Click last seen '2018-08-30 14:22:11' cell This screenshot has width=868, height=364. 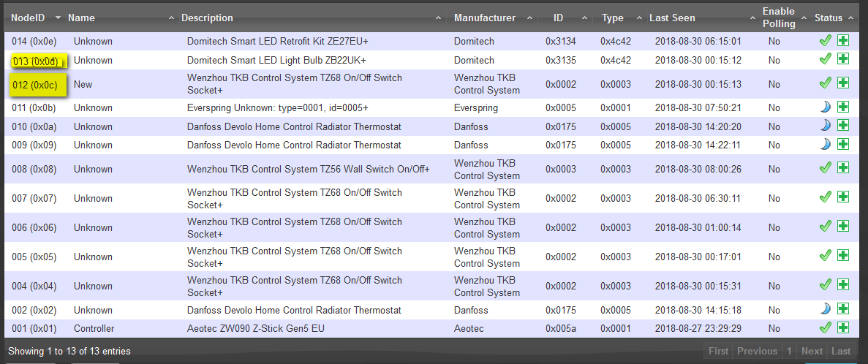698,145
